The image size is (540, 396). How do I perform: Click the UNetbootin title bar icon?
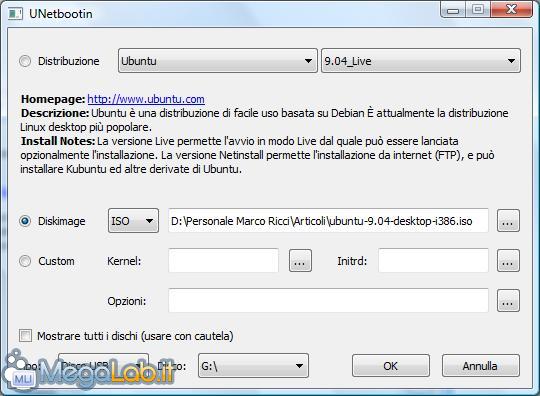15,14
